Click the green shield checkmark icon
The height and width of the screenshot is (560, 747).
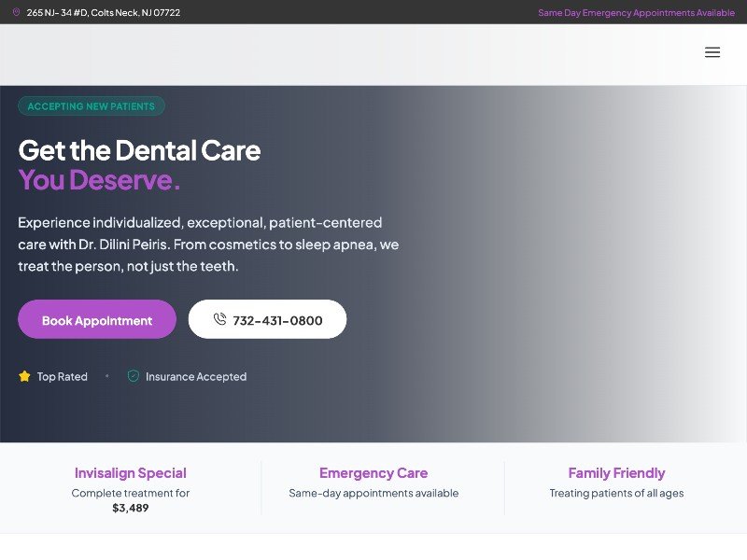(134, 376)
